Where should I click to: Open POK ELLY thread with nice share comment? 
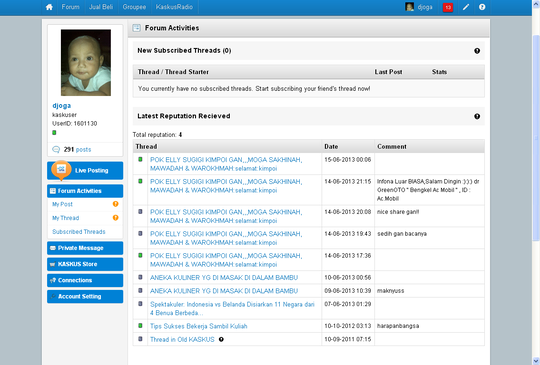tap(226, 216)
